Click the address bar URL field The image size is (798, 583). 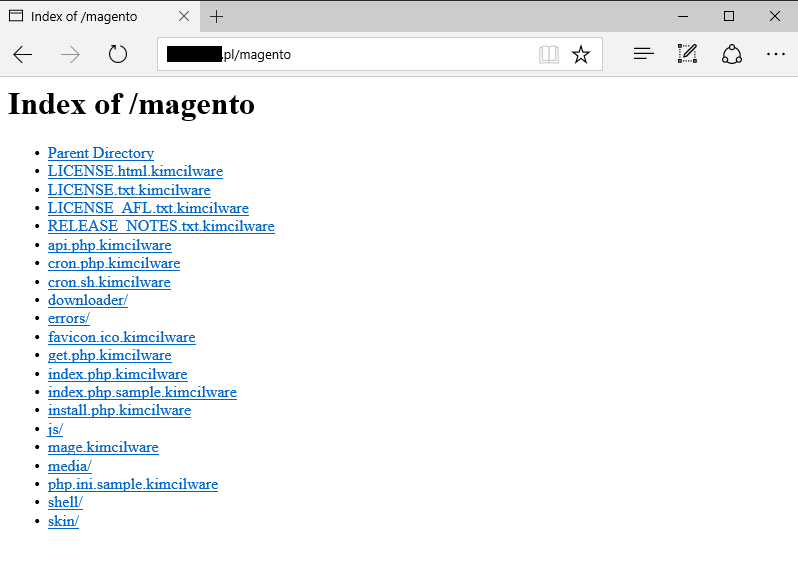point(380,54)
